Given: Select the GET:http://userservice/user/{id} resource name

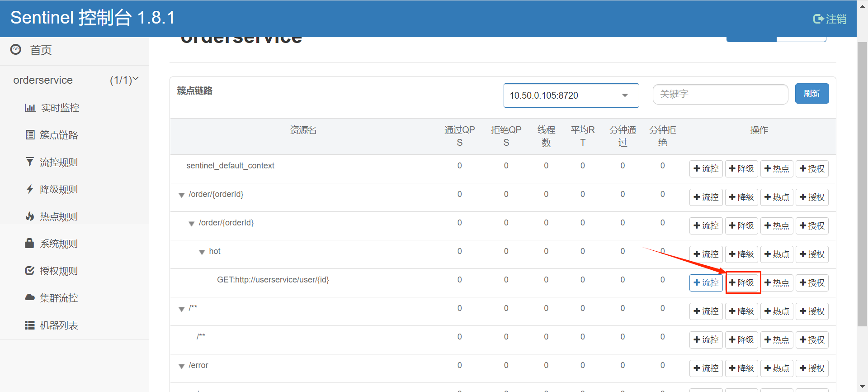Looking at the screenshot, I should 273,280.
